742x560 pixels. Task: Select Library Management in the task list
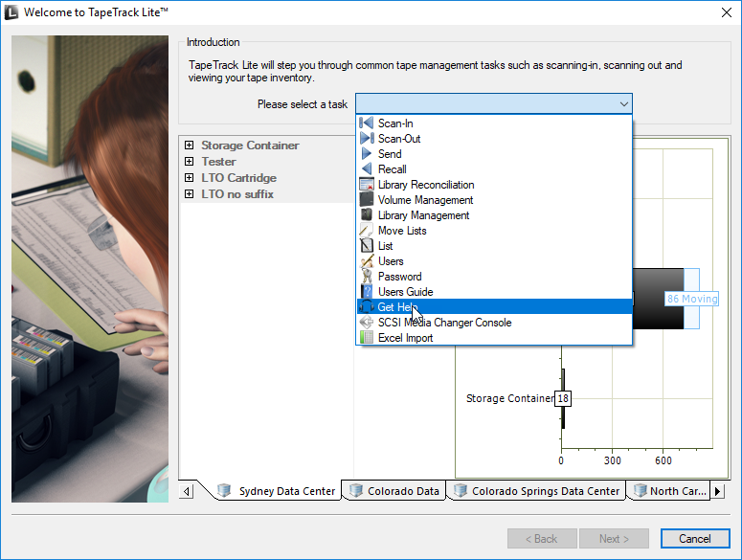coord(494,214)
